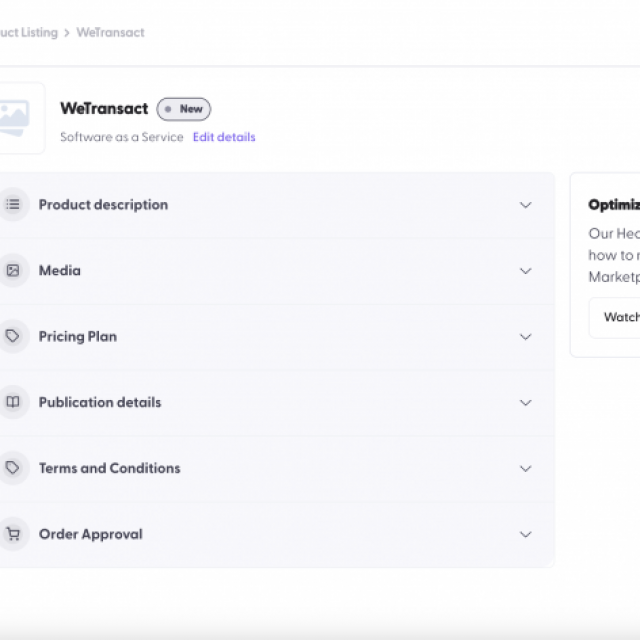Click the Order Approval section title
The height and width of the screenshot is (640, 640).
pyautogui.click(x=91, y=534)
